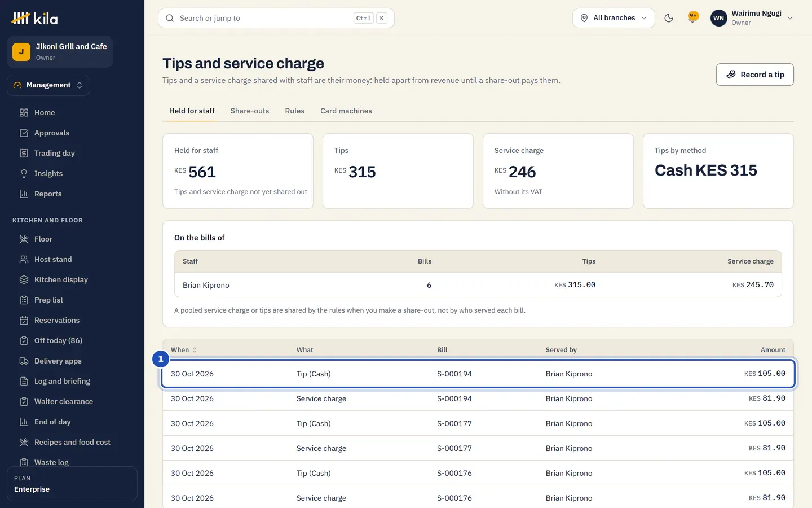Sort the table by When column
The height and width of the screenshot is (508, 812).
[x=184, y=350]
